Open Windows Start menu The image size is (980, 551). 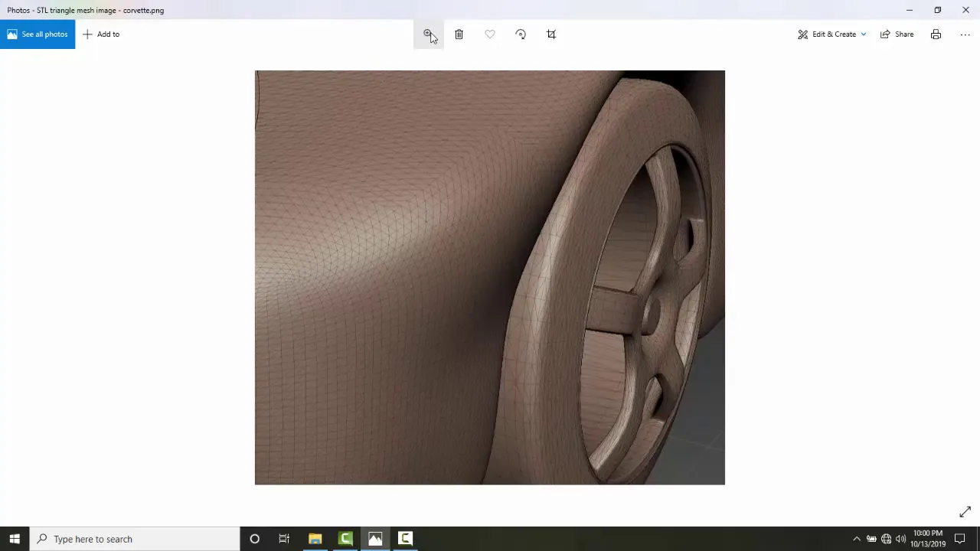point(15,539)
